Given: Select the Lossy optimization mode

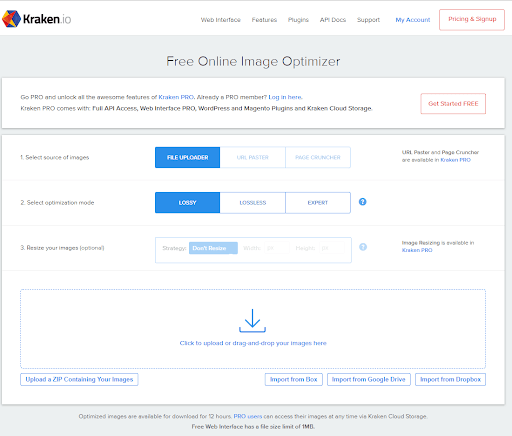Looking at the screenshot, I should coord(187,203).
